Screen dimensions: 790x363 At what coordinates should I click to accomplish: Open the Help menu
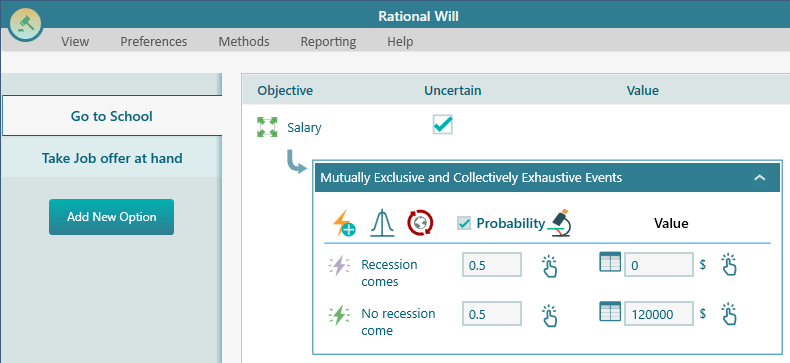400,41
